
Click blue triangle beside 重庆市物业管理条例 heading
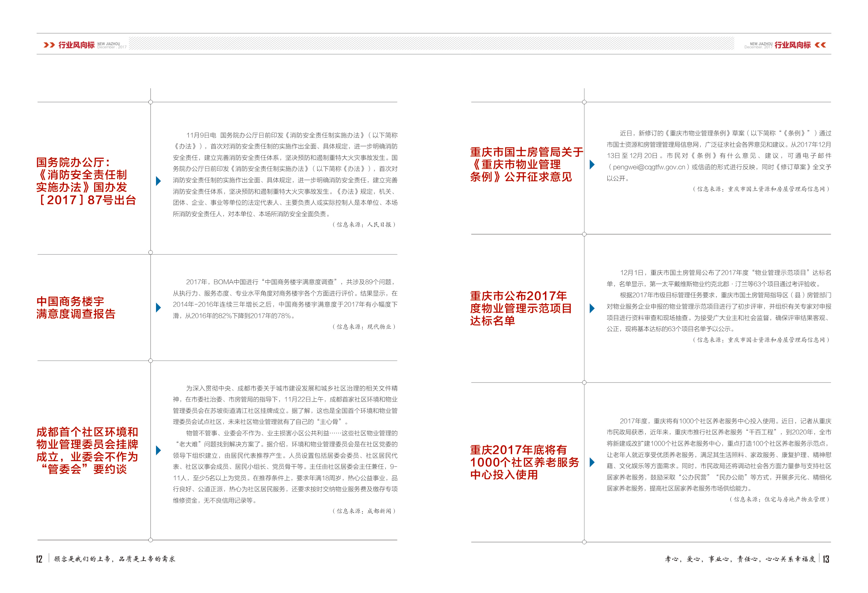pos(592,165)
